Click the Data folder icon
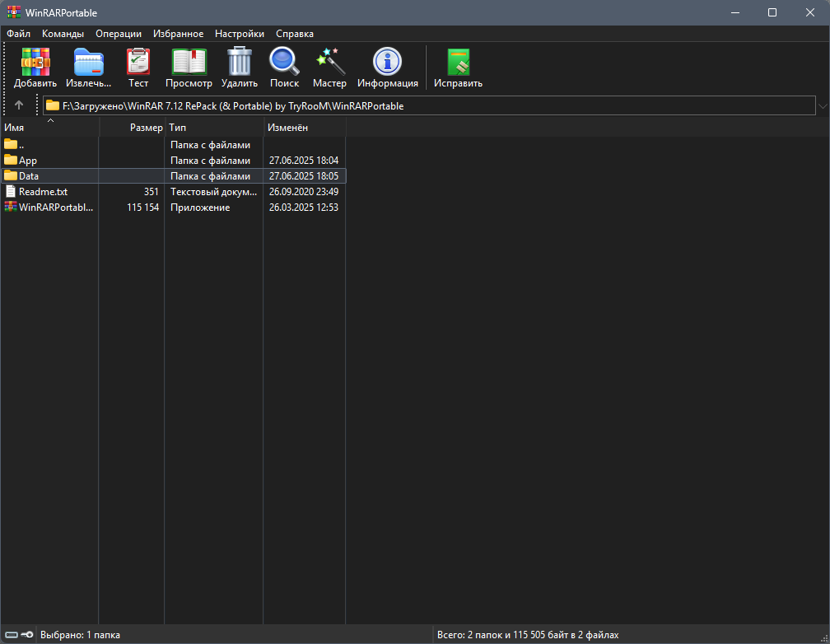The height and width of the screenshot is (644, 830). [11, 175]
